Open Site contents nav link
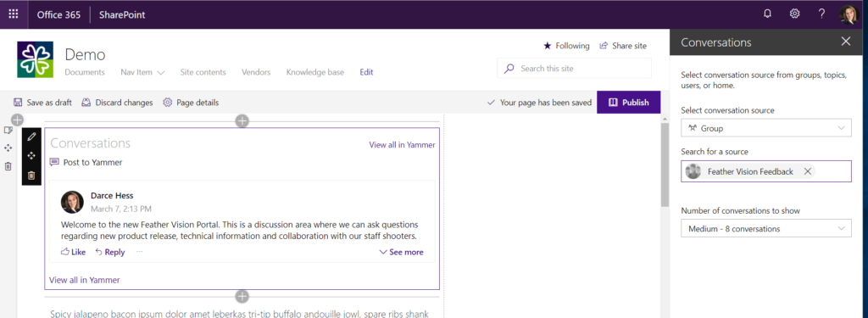The width and height of the screenshot is (868, 318). [203, 72]
